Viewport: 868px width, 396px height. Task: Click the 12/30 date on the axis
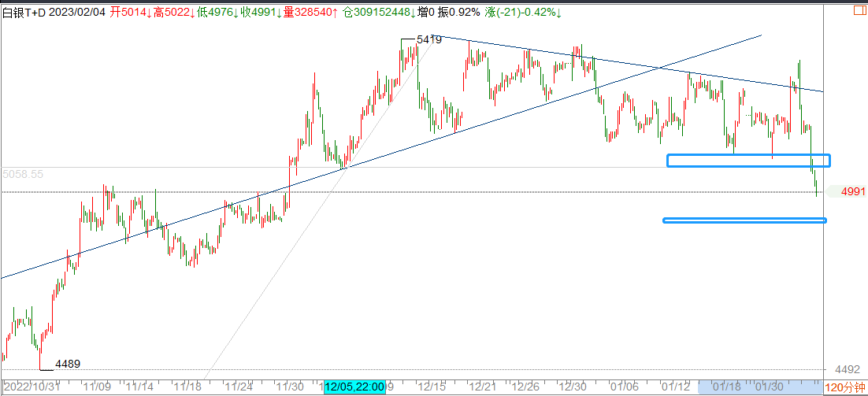pos(573,386)
